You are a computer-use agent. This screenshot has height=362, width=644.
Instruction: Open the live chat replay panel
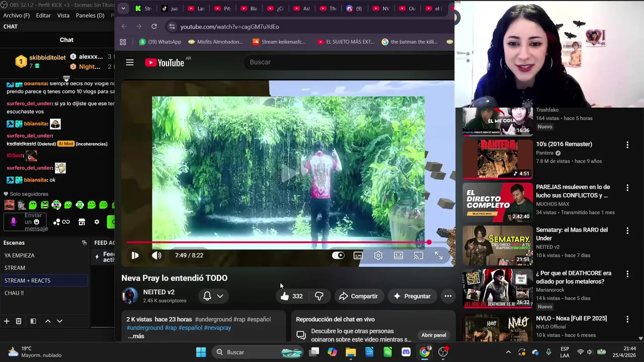[434, 335]
